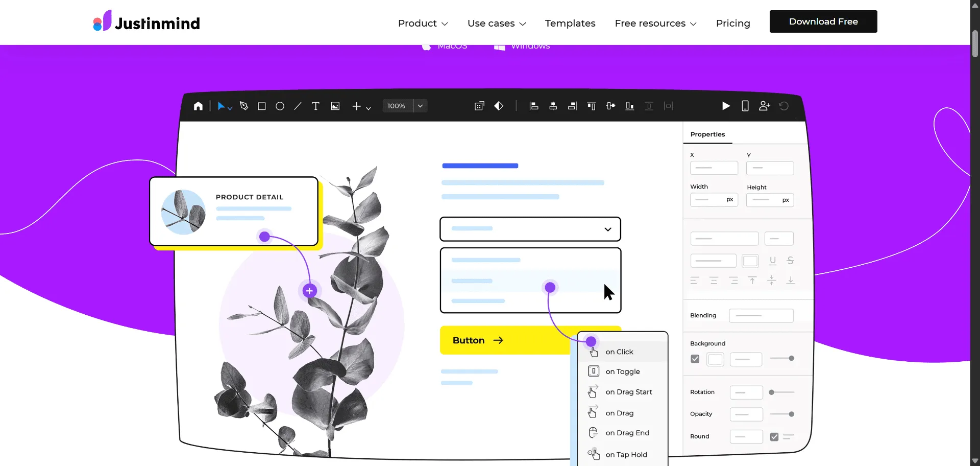Viewport: 980px width, 466px height.
Task: Expand the Product menu
Action: (423, 24)
